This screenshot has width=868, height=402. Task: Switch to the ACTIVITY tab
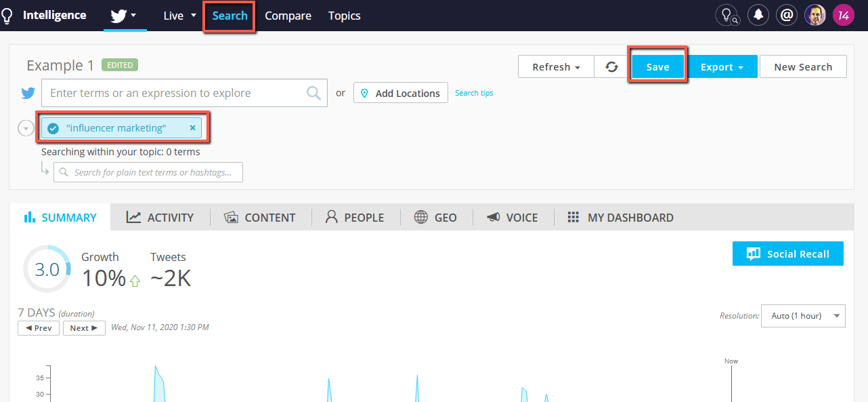[160, 218]
